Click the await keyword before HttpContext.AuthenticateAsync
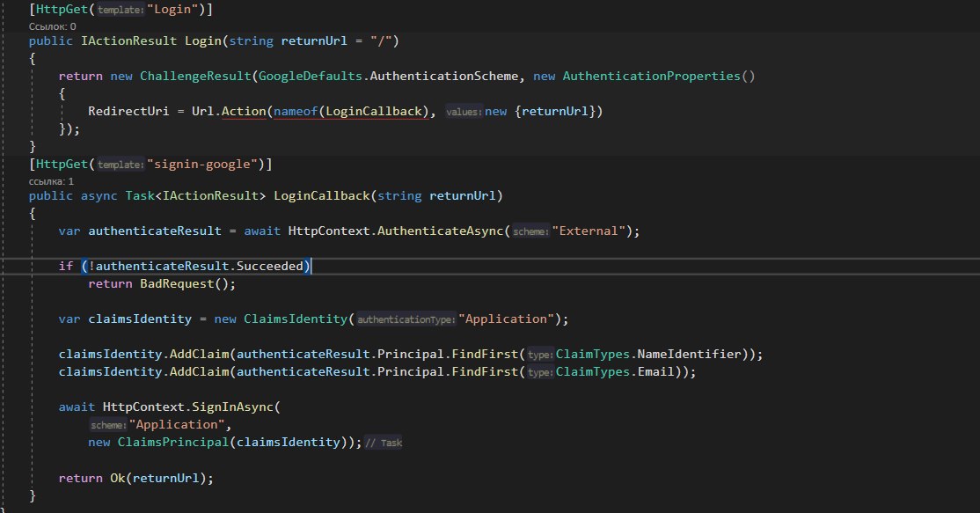The height and width of the screenshot is (513, 980). point(262,231)
